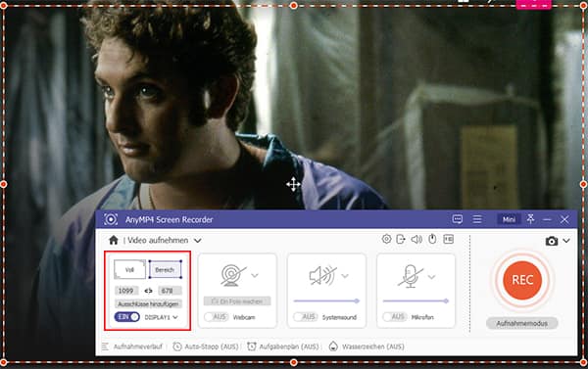Open sound settings speaker icon in toolbar

[416, 239]
